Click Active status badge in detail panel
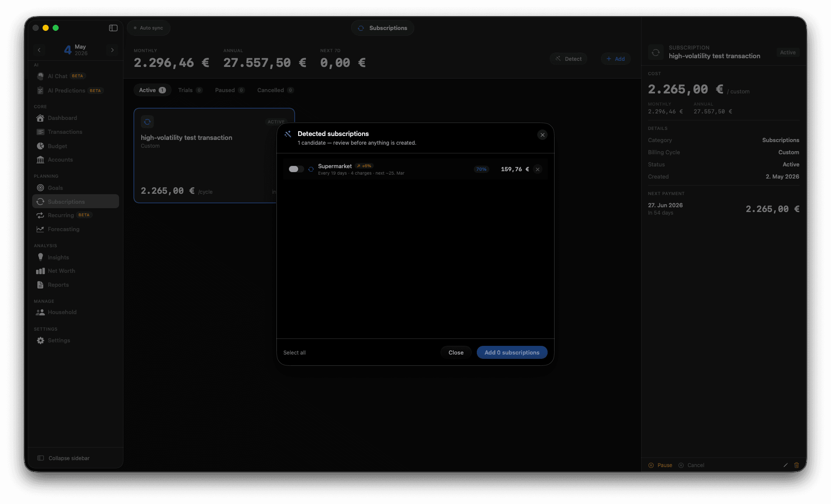This screenshot has width=831, height=504. [788, 53]
